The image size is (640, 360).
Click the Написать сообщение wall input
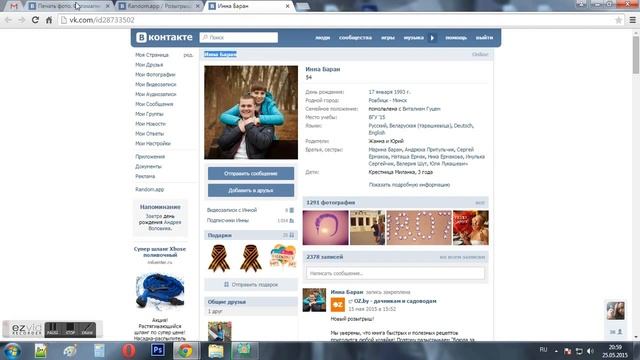pos(396,273)
